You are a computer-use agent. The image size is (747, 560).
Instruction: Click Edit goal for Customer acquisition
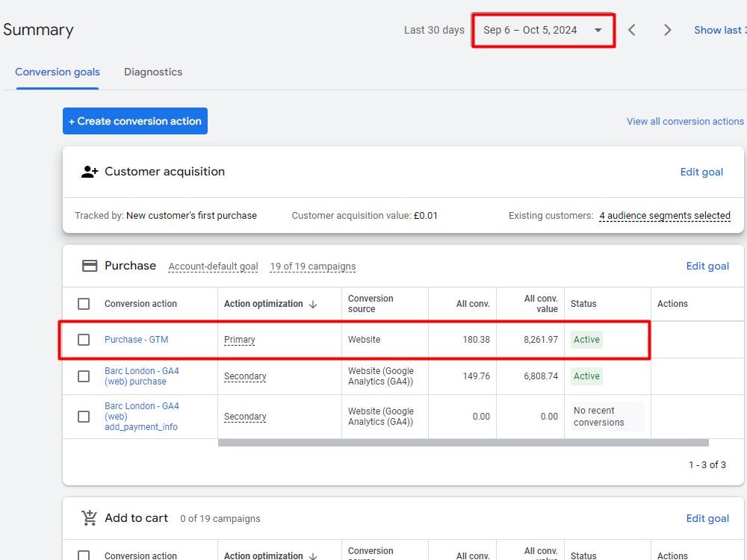click(x=701, y=172)
